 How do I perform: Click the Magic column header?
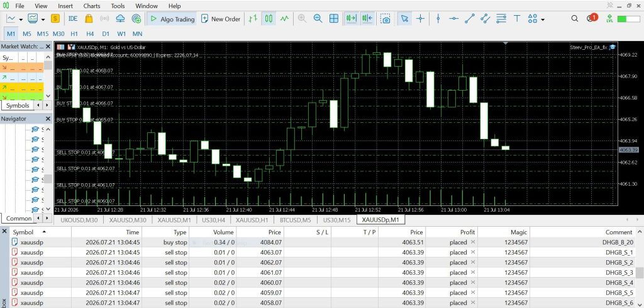(x=518, y=232)
